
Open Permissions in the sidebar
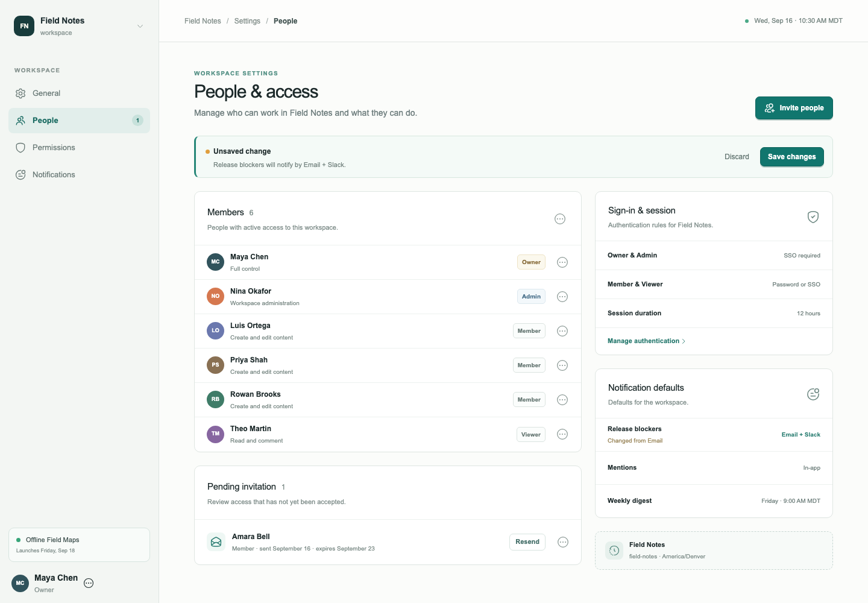point(79,148)
